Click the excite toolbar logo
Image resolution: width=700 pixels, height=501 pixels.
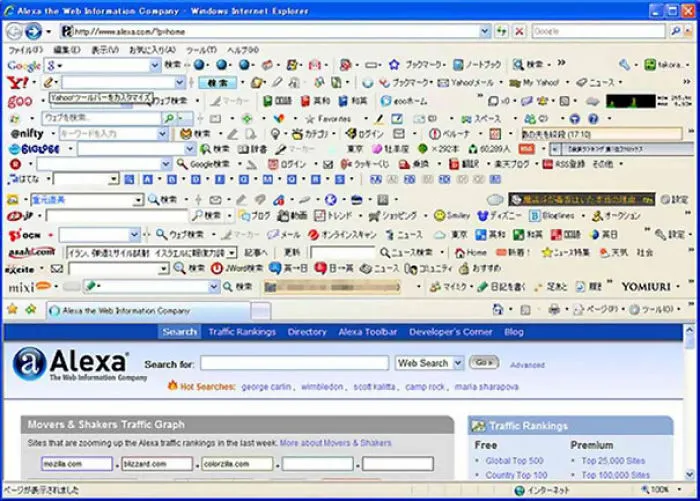tap(20, 269)
